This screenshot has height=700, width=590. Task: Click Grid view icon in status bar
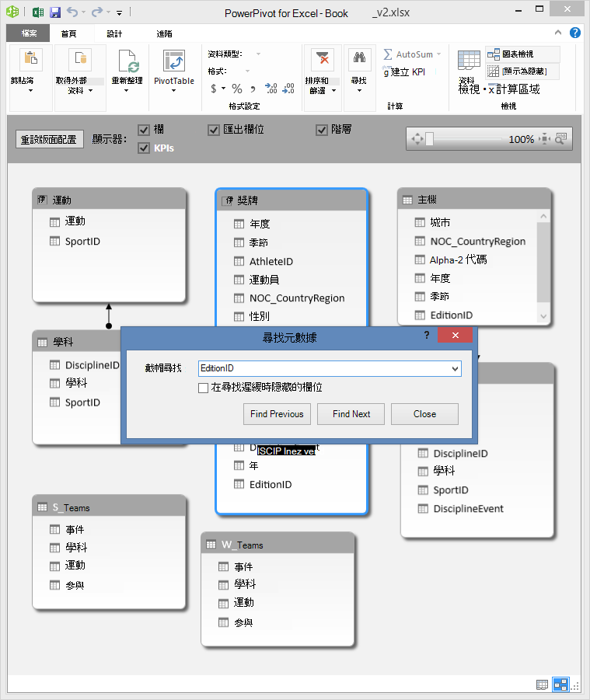[542, 684]
